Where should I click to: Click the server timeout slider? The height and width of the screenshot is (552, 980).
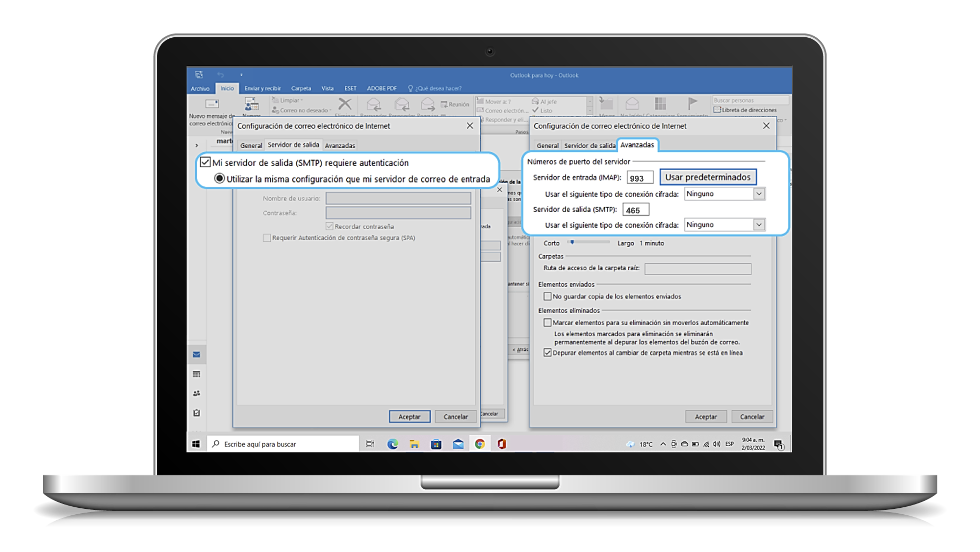click(589, 242)
